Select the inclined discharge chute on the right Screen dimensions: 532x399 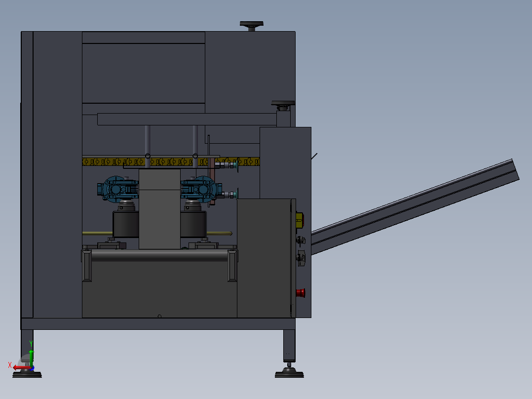click(x=415, y=207)
